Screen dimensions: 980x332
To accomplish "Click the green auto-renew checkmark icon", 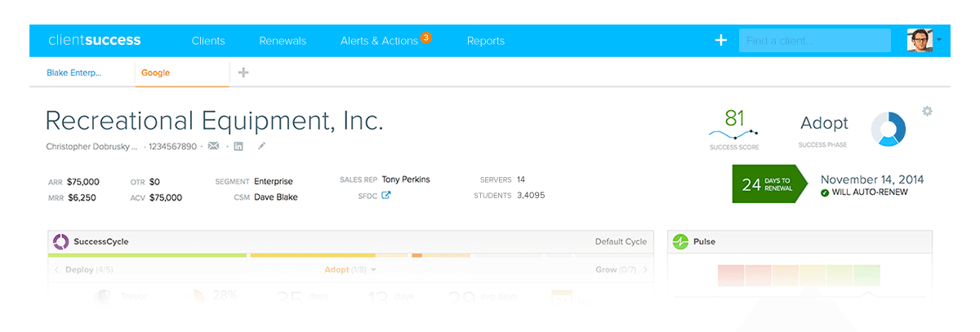I will [x=825, y=193].
